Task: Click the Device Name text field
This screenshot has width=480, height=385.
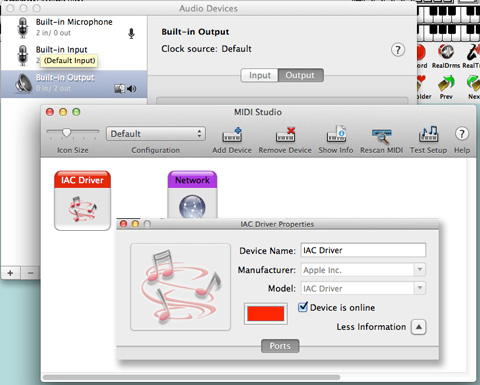Action: pos(363,250)
